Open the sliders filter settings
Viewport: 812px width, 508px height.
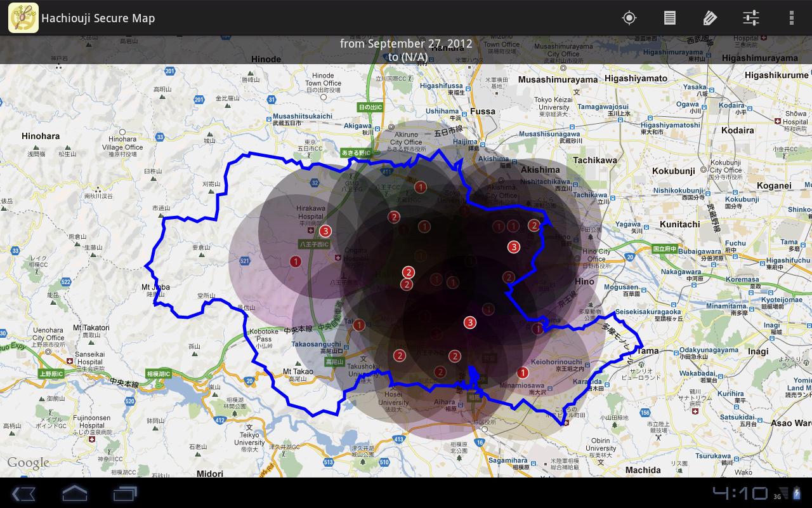pyautogui.click(x=751, y=18)
